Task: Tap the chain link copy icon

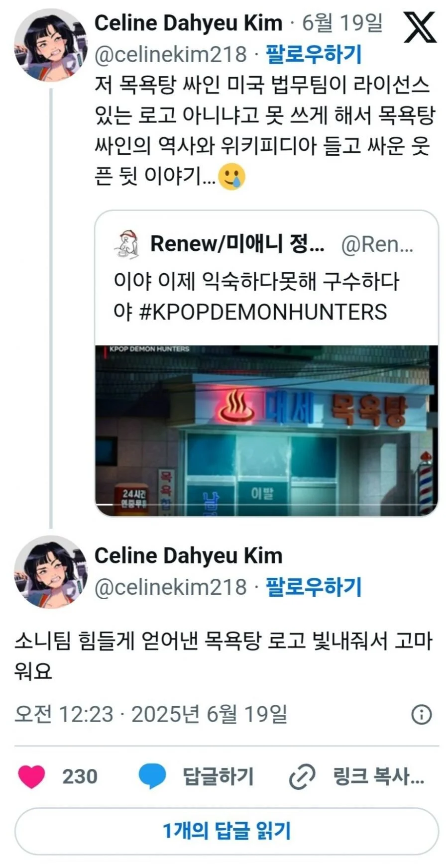Action: coord(302,777)
